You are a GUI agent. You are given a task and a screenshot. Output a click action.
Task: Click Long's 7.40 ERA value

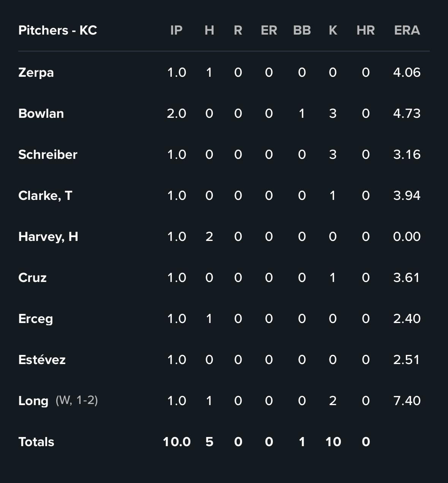click(407, 401)
